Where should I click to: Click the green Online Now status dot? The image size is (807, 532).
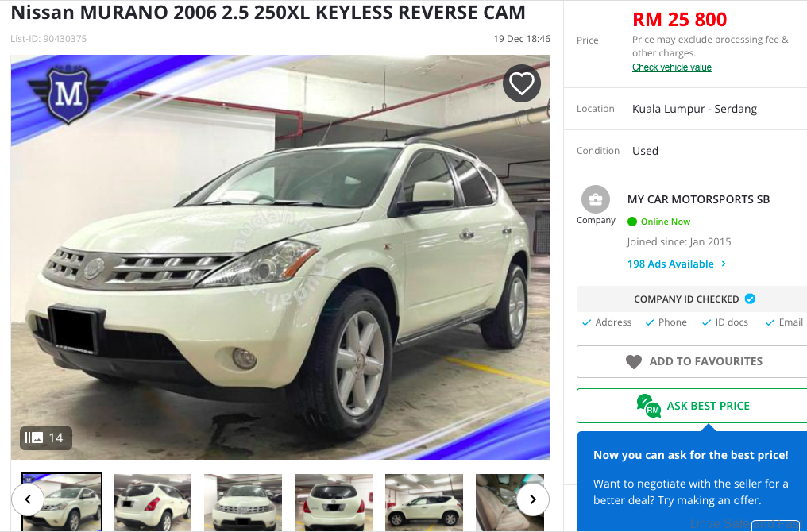tap(632, 222)
